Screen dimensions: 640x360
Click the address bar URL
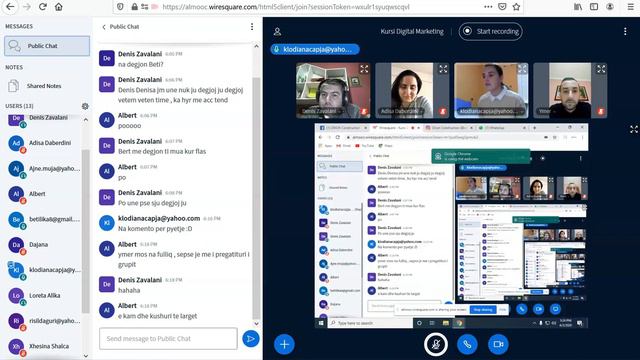click(286, 7)
